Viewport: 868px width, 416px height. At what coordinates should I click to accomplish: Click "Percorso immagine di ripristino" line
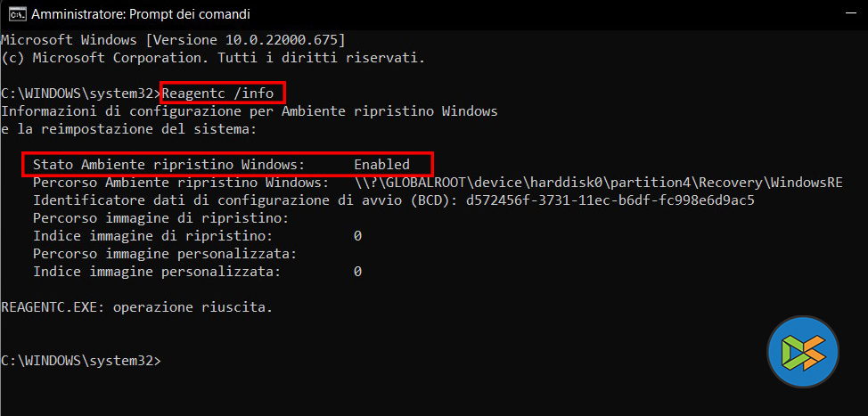(160, 218)
